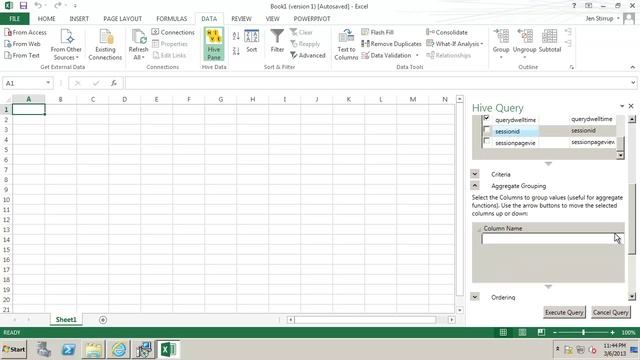
Task: Click the insert function fx button
Action: [x=114, y=83]
